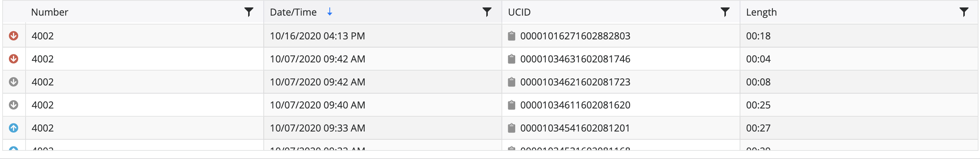The width and height of the screenshot is (980, 159).
Task: Copy UCID 00001034621602081723 with clipboard icon
Action: (512, 82)
